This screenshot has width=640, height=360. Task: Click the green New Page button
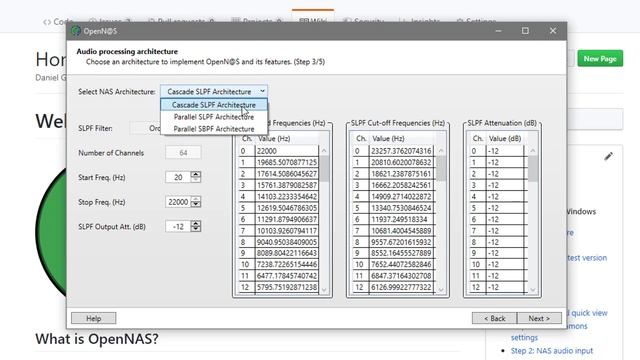[x=600, y=59]
